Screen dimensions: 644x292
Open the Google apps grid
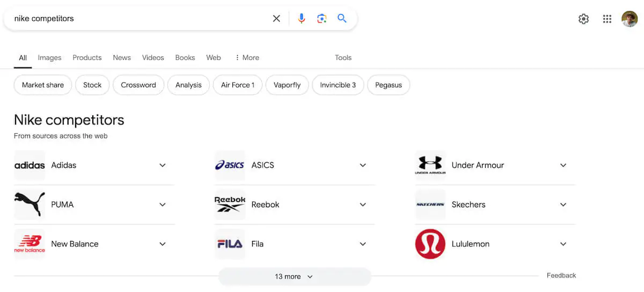tap(607, 19)
